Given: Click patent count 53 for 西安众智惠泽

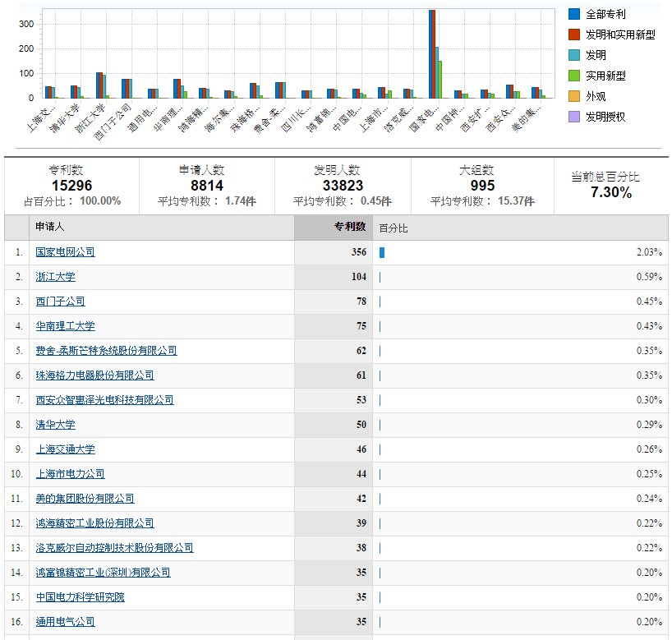Looking at the screenshot, I should (361, 400).
